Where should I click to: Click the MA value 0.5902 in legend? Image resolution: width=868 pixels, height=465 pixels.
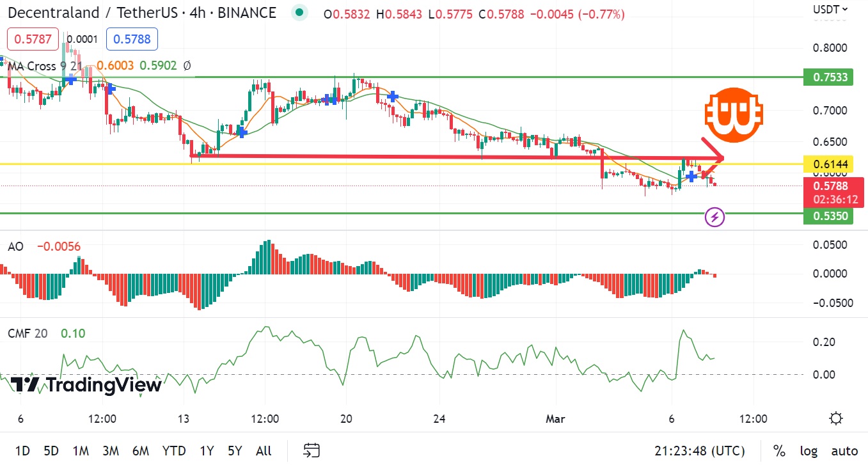(x=158, y=65)
